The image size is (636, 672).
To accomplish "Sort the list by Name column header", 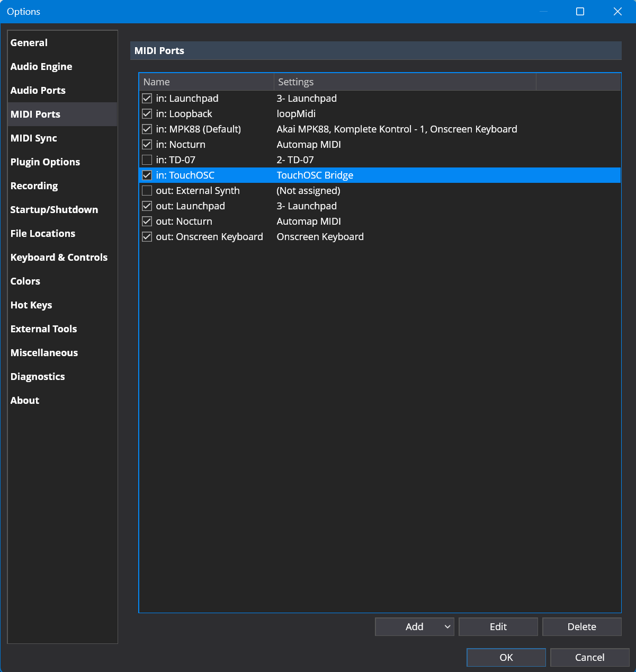I will [x=206, y=82].
